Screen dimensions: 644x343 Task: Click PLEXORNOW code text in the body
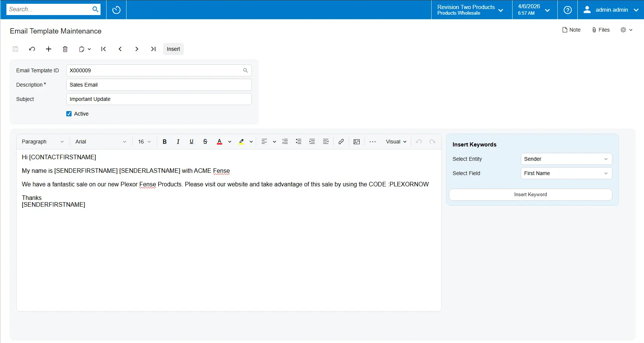point(409,184)
